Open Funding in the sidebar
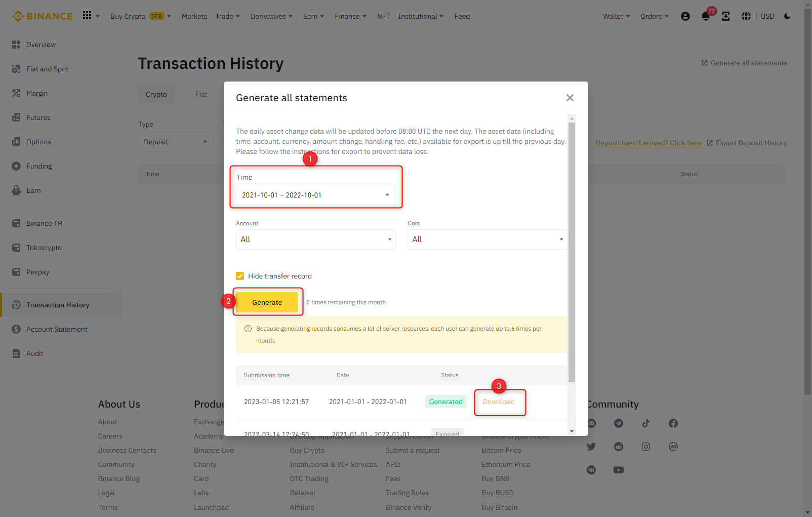 tap(61, 166)
